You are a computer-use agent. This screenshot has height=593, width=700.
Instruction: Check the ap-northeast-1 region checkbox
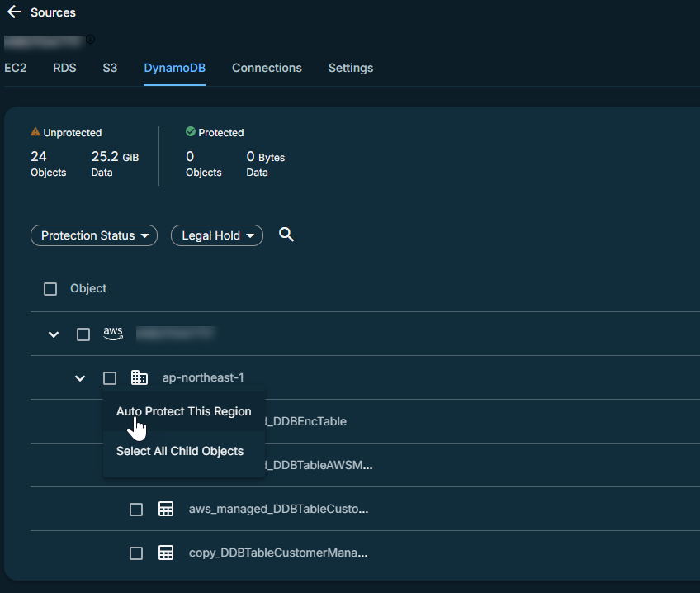110,378
